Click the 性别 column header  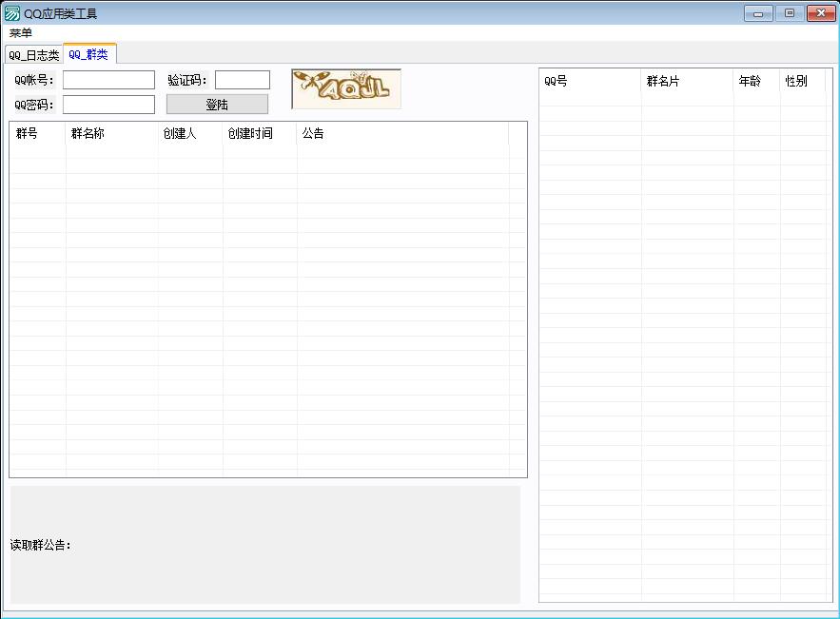(x=803, y=81)
